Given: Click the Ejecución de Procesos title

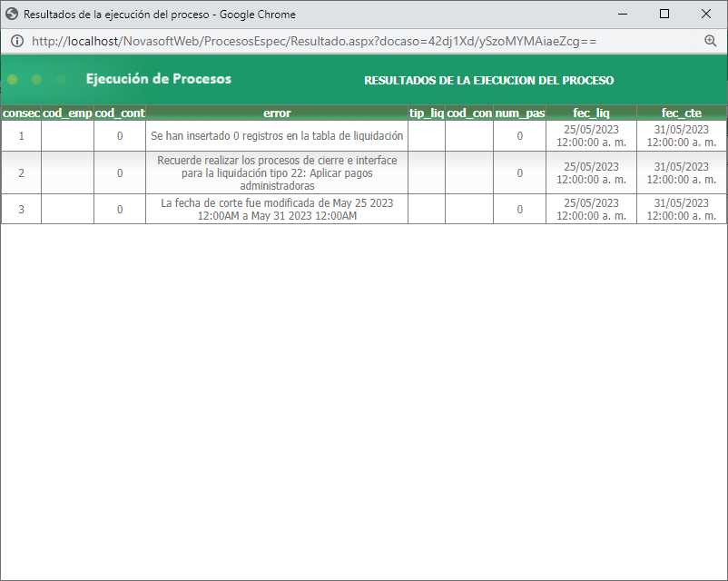Looking at the screenshot, I should tap(159, 79).
